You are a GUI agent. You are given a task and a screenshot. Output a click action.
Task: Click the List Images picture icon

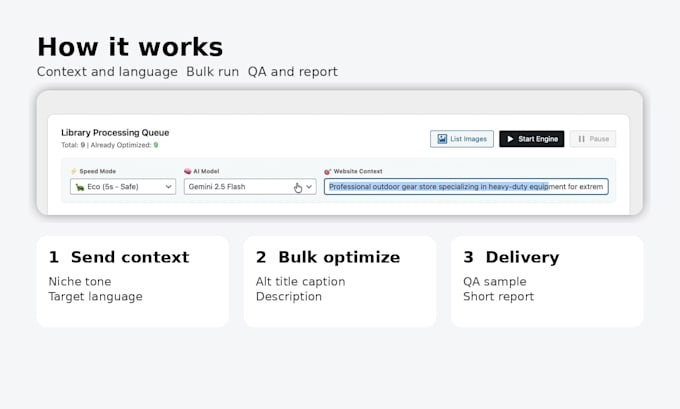tap(442, 139)
